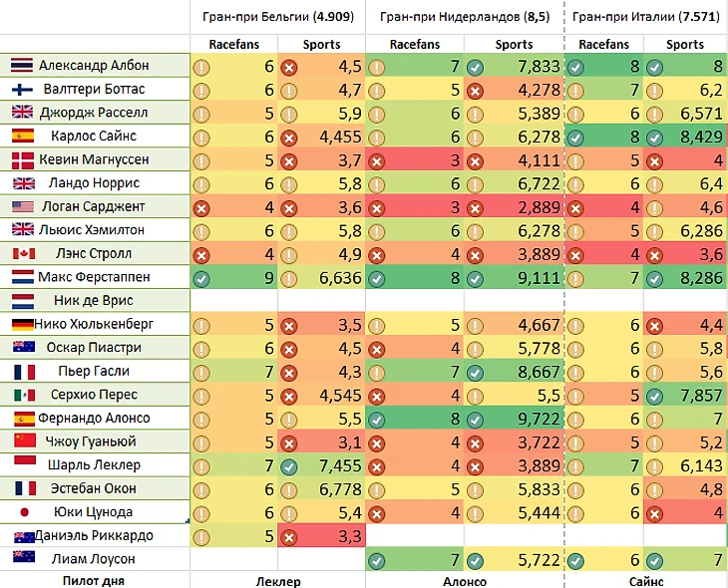Image resolution: width=728 pixels, height=588 pixels.
Task: Click the green check in Леклер's Belgium Sports cell
Action: (x=289, y=466)
